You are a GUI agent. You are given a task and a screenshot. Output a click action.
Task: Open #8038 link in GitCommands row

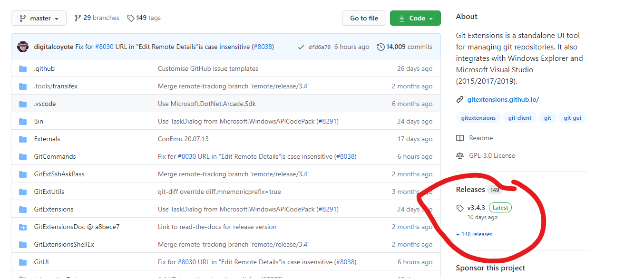pos(345,156)
